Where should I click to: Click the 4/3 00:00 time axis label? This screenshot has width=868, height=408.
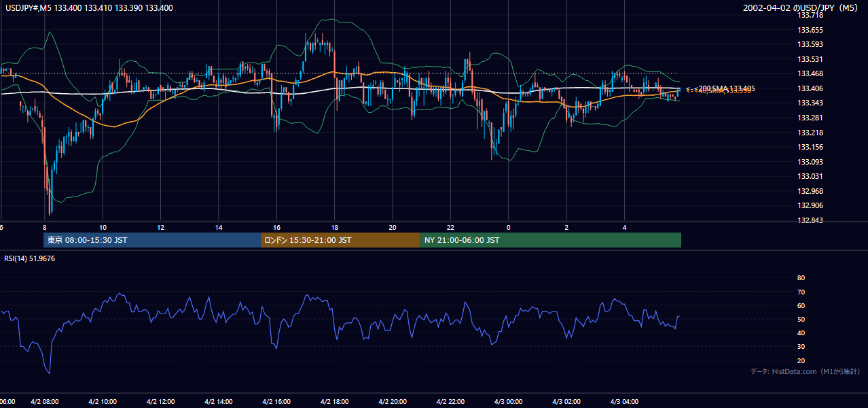click(508, 401)
